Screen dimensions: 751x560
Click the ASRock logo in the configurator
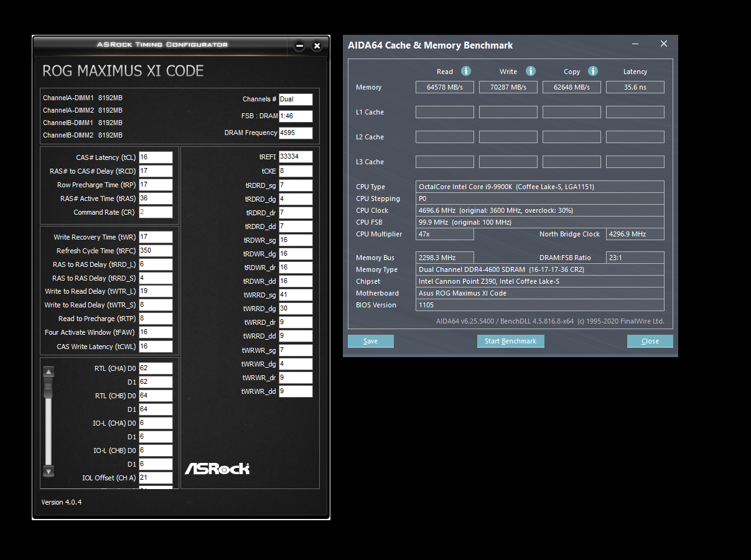click(x=217, y=469)
